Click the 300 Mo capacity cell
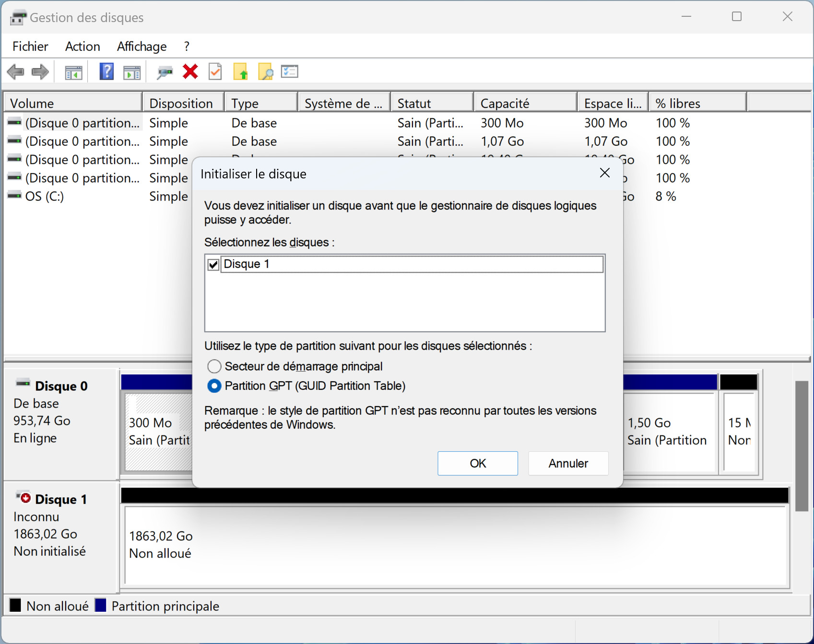 pos(502,123)
